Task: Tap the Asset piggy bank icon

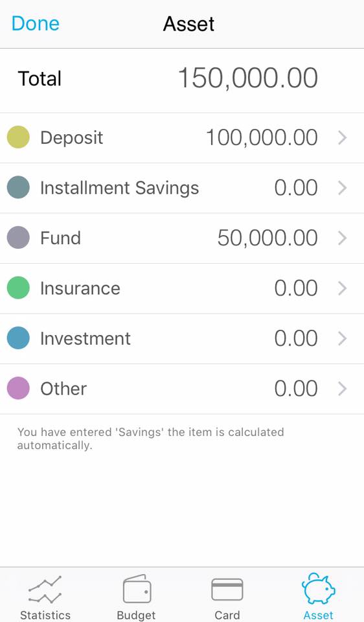Action: tap(319, 589)
